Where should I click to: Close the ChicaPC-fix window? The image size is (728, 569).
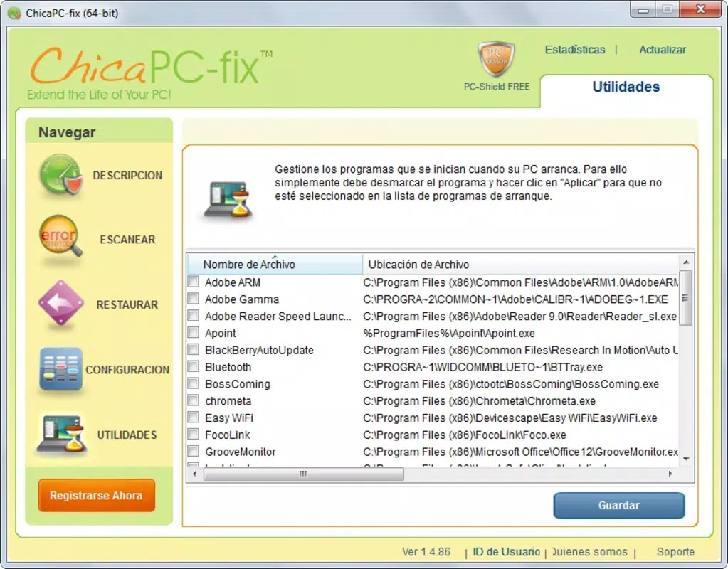pos(700,9)
